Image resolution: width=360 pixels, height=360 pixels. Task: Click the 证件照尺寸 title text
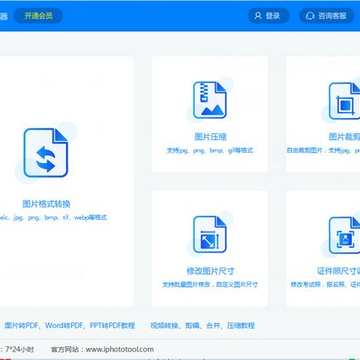[x=338, y=271]
